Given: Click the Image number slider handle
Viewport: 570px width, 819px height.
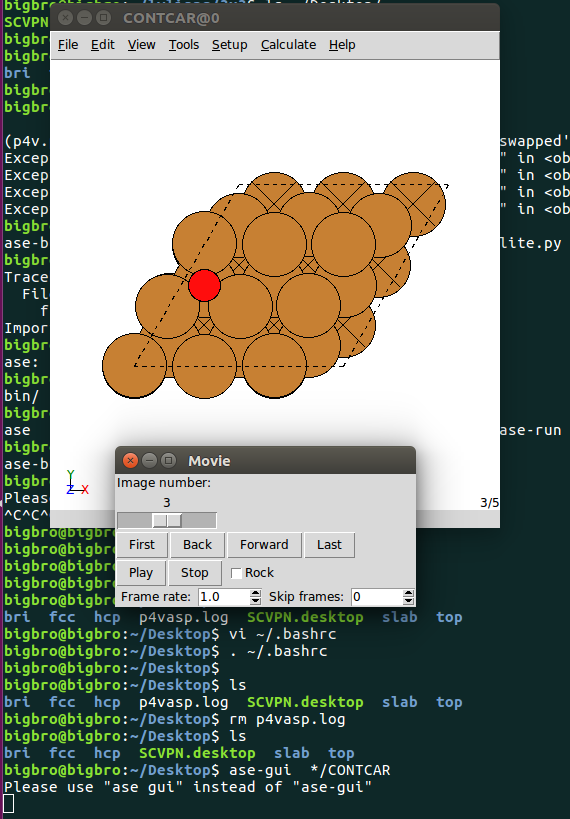Looking at the screenshot, I should click(x=167, y=520).
